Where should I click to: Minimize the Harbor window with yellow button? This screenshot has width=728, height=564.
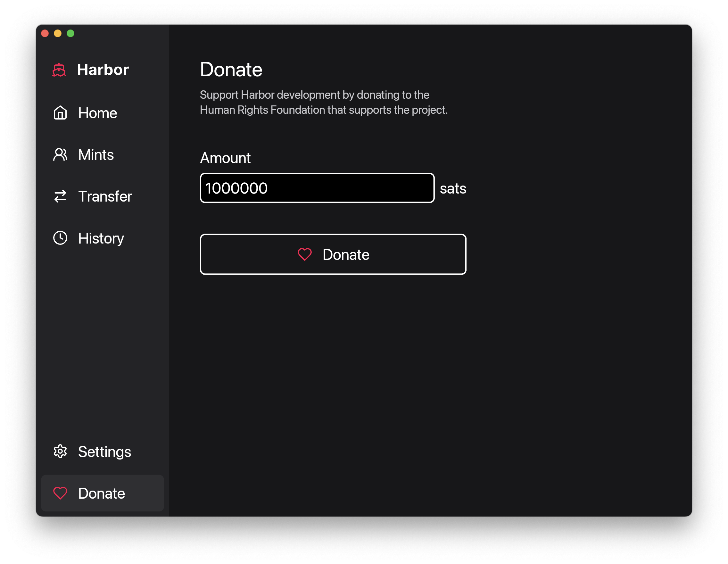[x=58, y=33]
